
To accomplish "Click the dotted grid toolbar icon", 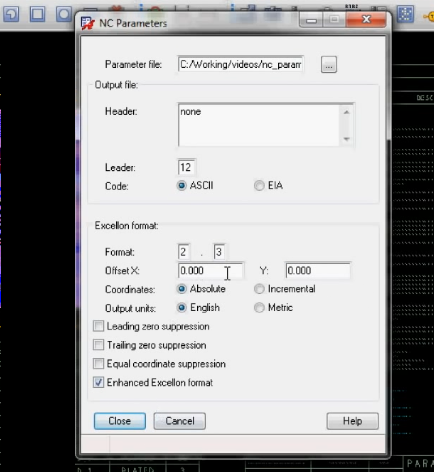I will tap(405, 14).
